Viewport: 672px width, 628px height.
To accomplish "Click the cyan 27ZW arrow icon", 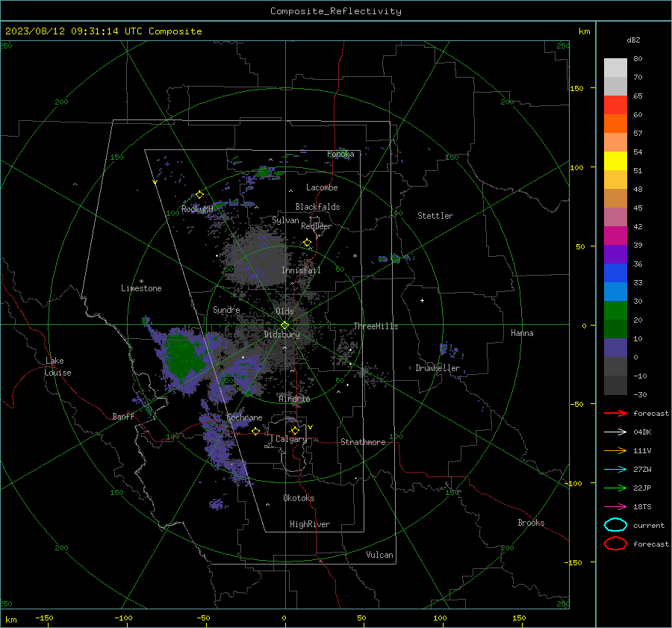I will click(615, 470).
